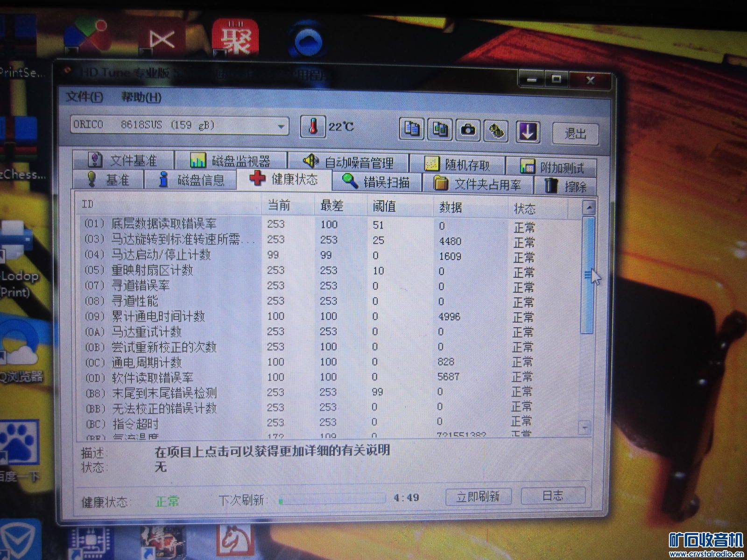Click the temperature thermometer icon
747x560 pixels.
click(x=313, y=126)
